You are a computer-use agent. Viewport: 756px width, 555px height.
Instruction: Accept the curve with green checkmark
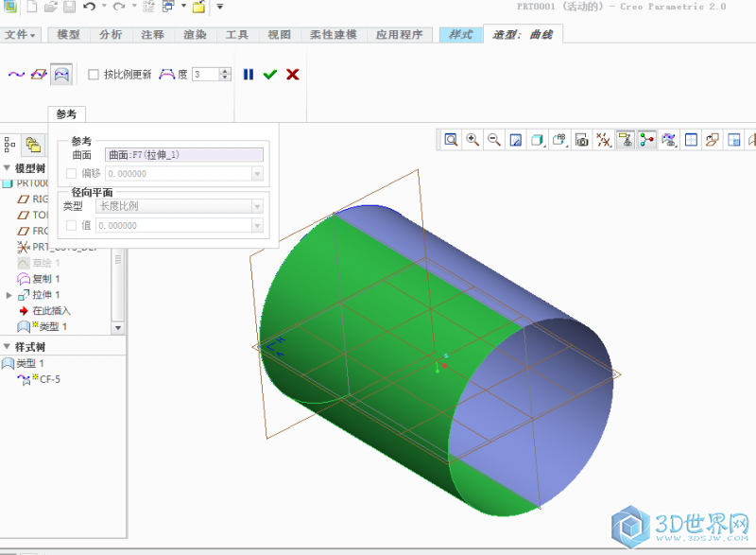(x=270, y=75)
